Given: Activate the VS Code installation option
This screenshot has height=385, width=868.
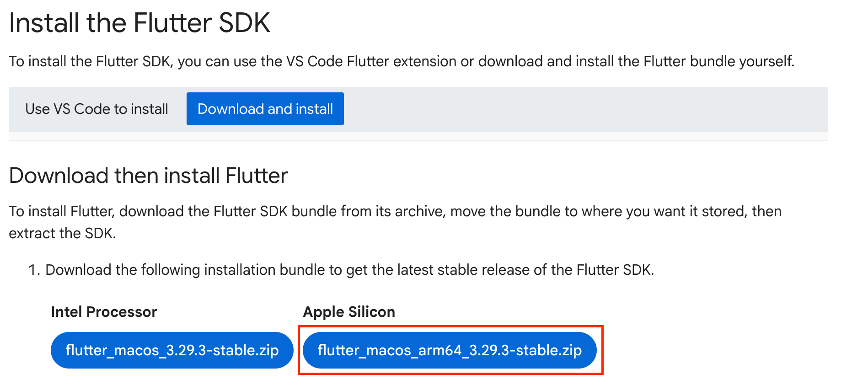Looking at the screenshot, I should tap(96, 109).
